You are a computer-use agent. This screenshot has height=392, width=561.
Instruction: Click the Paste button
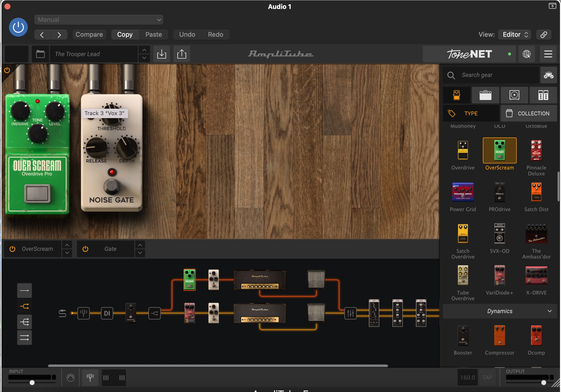(x=154, y=34)
